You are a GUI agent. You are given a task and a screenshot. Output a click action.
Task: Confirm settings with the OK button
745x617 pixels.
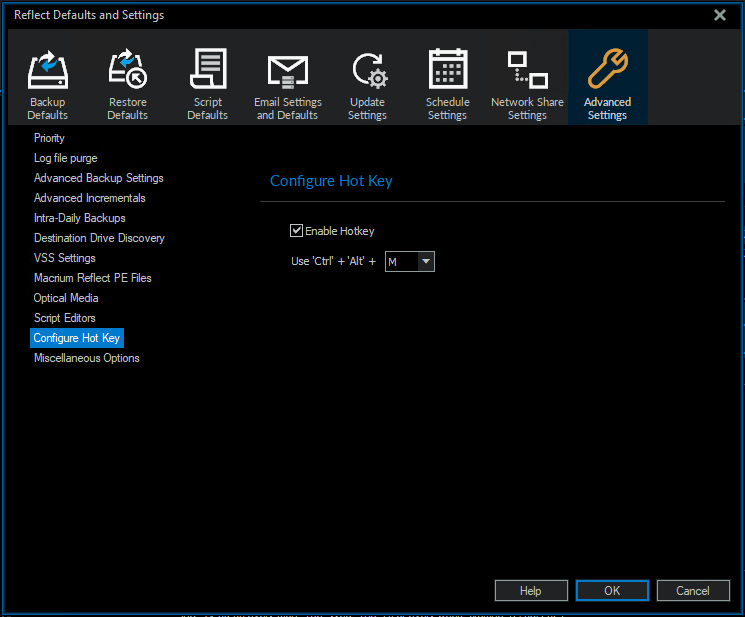click(x=612, y=590)
